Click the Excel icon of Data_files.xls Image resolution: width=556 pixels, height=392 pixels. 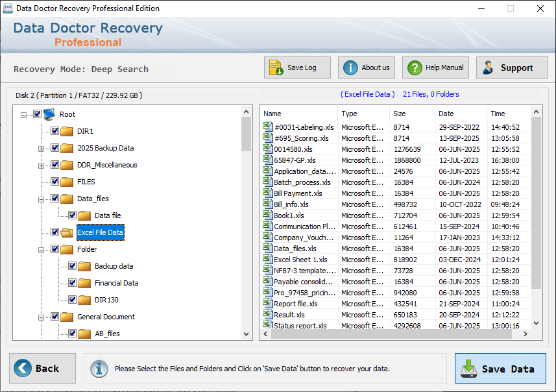click(267, 248)
